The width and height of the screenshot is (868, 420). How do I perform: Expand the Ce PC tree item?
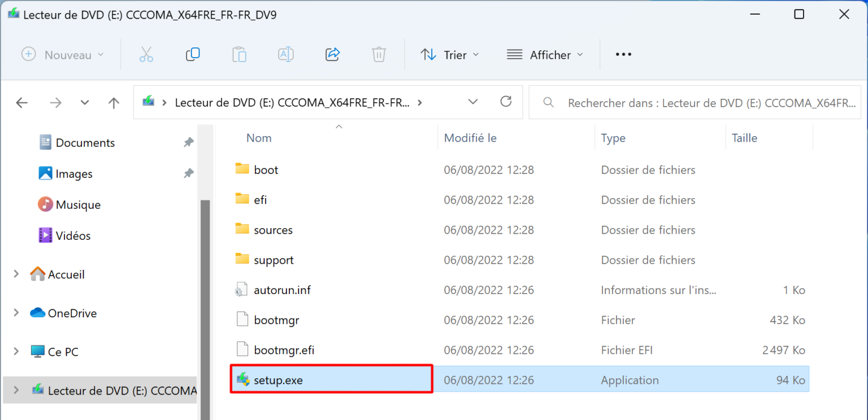pos(16,351)
